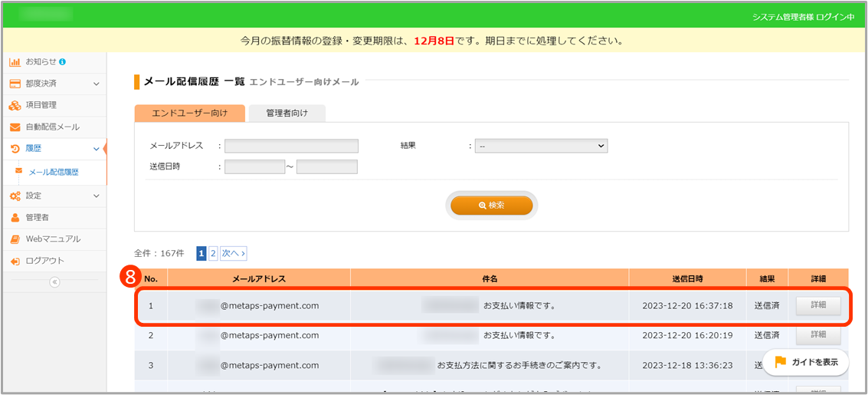
Task: Open 詳細 for mail row 1
Action: 818,306
